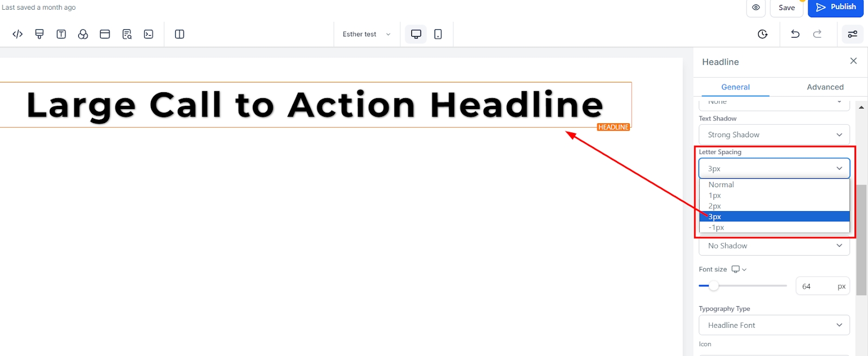868x356 pixels.
Task: Open version history clock icon
Action: (762, 34)
